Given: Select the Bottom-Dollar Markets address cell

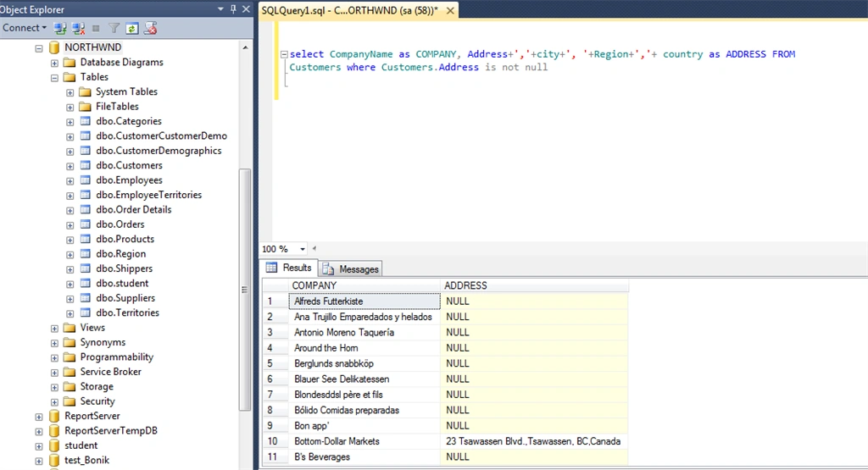Looking at the screenshot, I should click(x=534, y=441).
